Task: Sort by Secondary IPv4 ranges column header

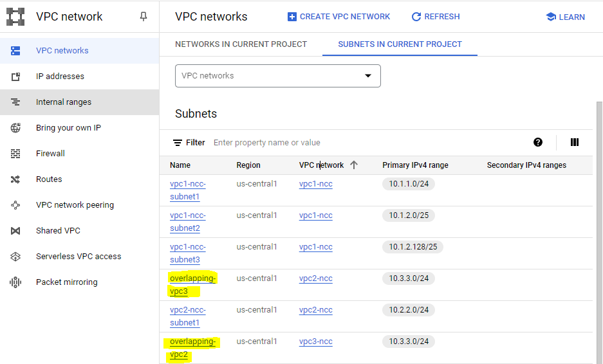Action: pos(526,165)
